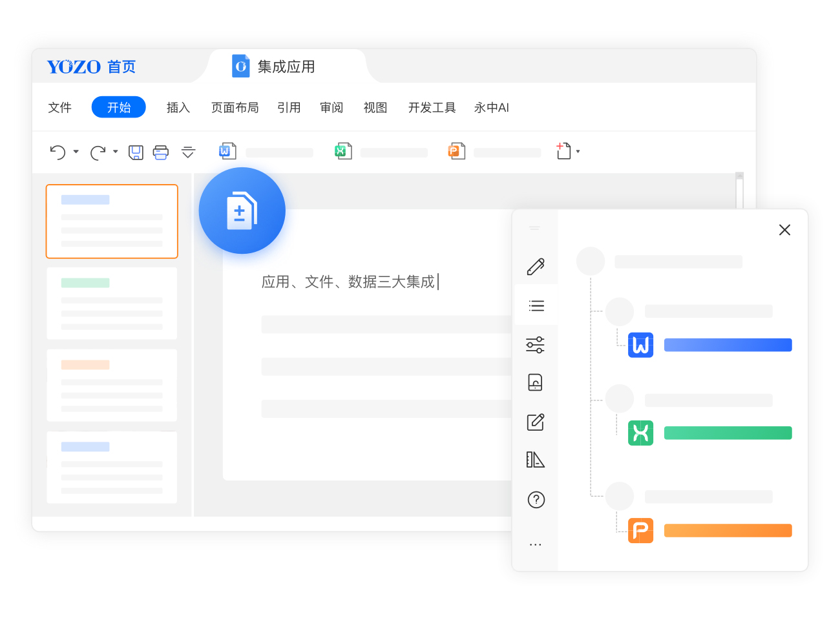Screen dimensions: 840x620
Task: Open the 引用 ribbon tab
Action: click(x=289, y=107)
